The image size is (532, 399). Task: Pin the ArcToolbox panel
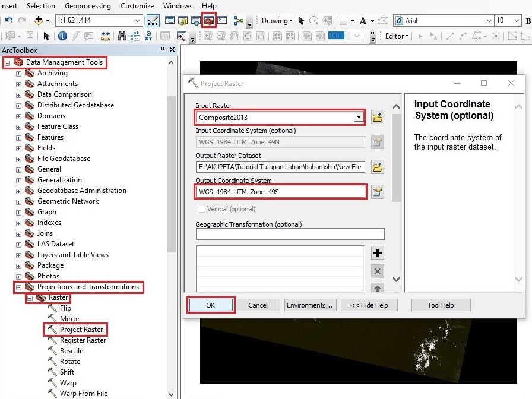[163, 49]
